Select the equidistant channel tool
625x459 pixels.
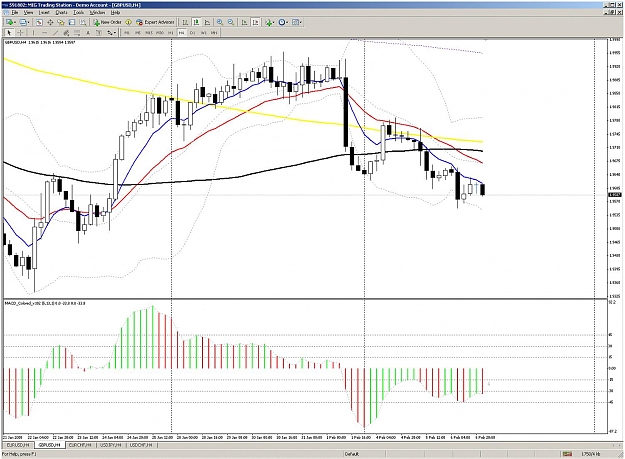pos(66,33)
